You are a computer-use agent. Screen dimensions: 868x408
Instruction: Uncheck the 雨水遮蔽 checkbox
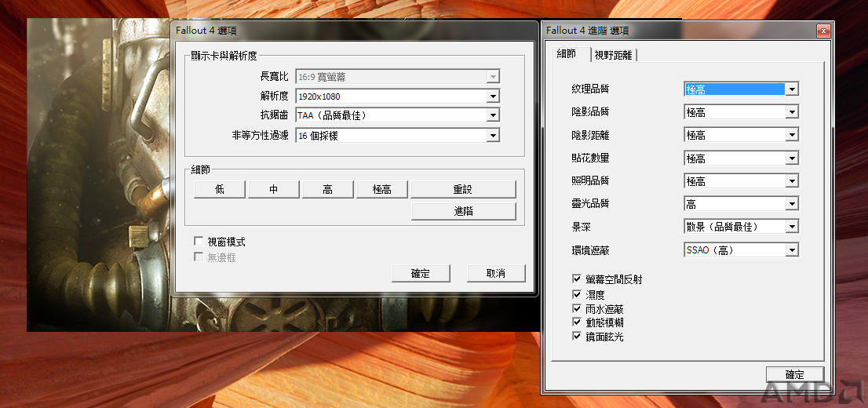[577, 308]
